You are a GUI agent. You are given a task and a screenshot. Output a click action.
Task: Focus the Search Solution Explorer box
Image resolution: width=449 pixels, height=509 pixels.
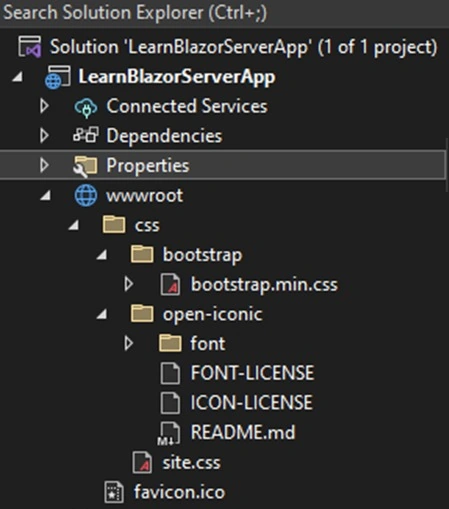pos(224,13)
